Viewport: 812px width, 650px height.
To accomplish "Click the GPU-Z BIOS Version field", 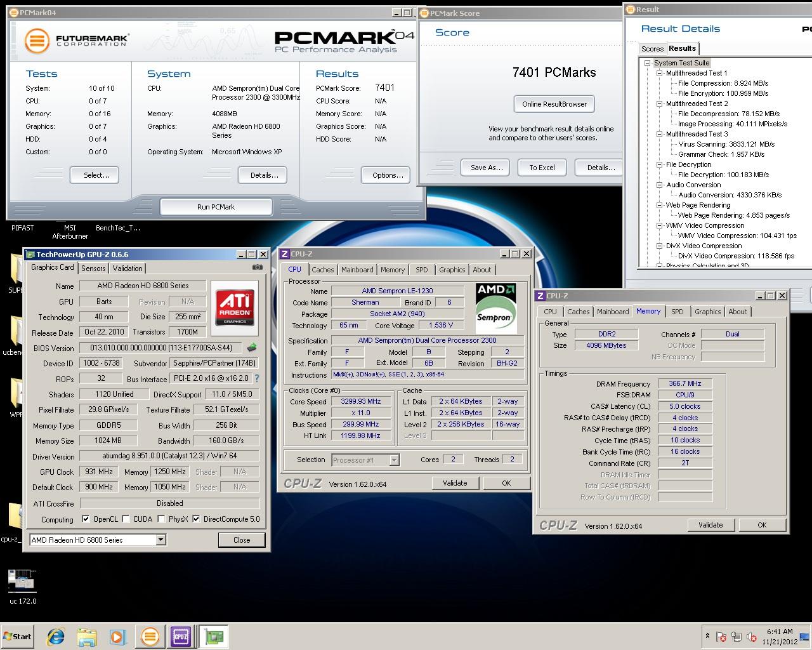I will [x=161, y=348].
